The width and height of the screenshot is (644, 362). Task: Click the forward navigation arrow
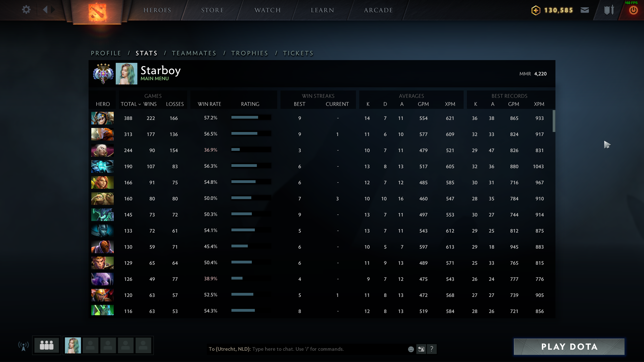(53, 10)
